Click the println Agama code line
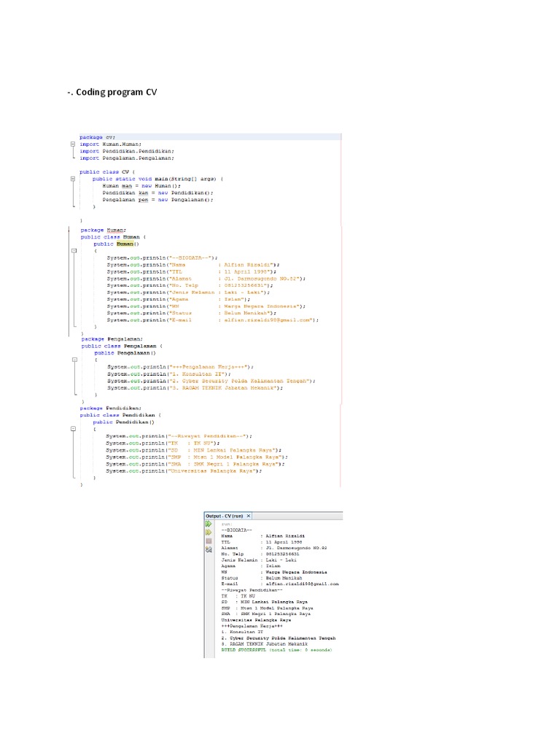The image size is (560, 747). click(178, 299)
